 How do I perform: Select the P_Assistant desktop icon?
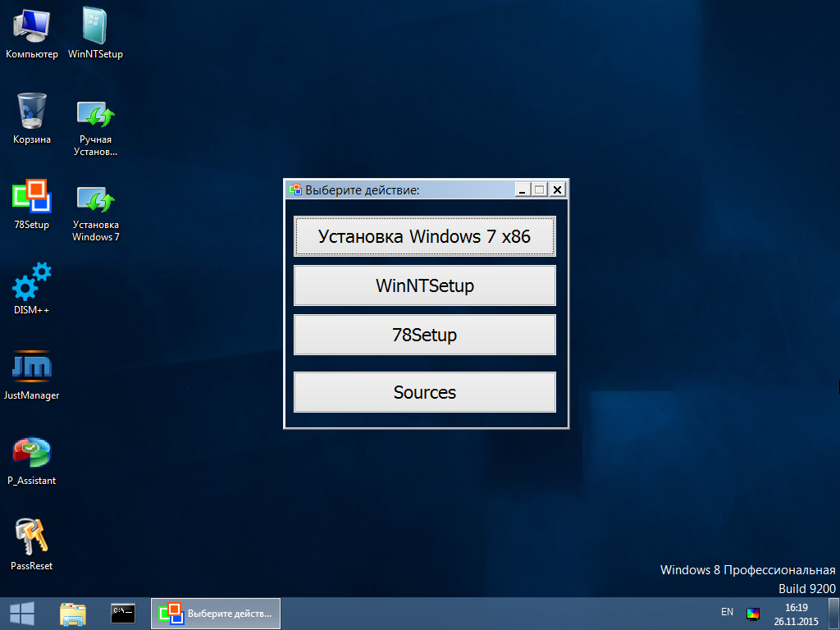tap(32, 461)
